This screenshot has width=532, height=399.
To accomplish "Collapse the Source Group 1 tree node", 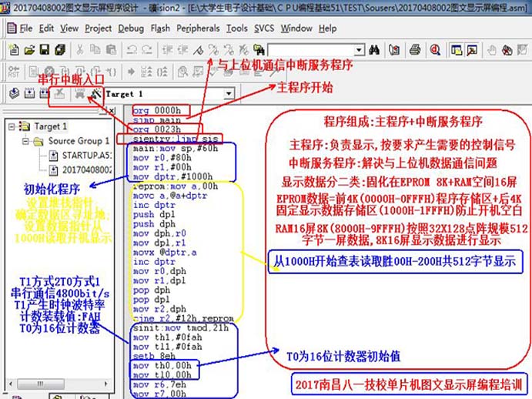I will (x=25, y=141).
